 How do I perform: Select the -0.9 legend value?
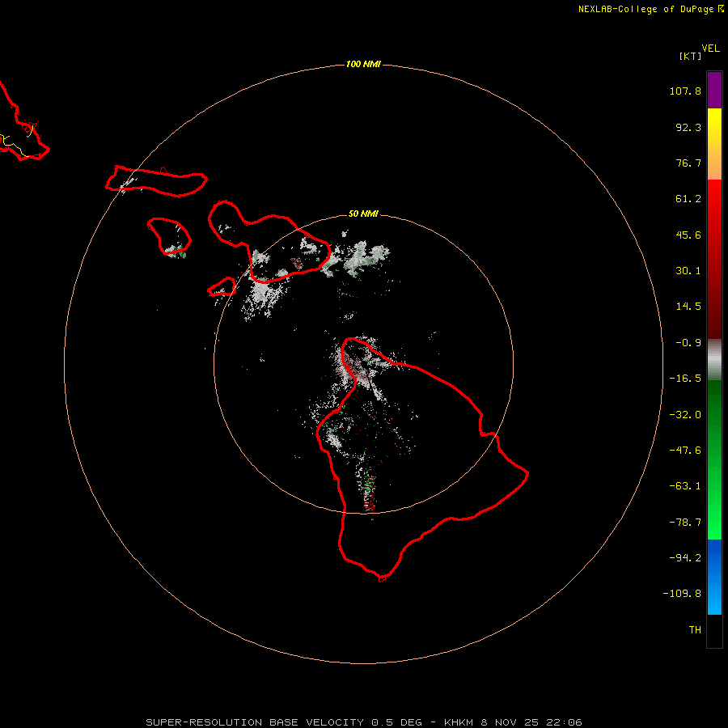pos(688,343)
